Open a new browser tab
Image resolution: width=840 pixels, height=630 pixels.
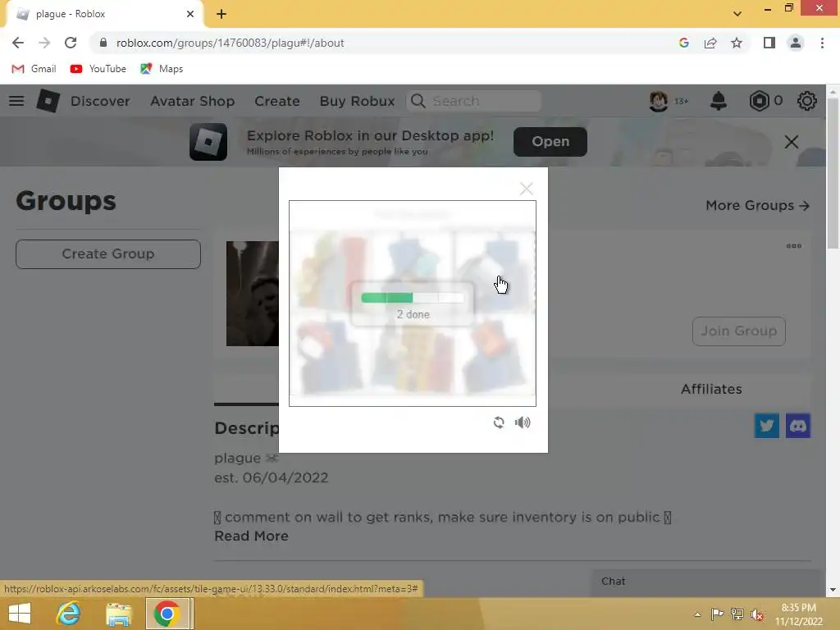point(221,15)
